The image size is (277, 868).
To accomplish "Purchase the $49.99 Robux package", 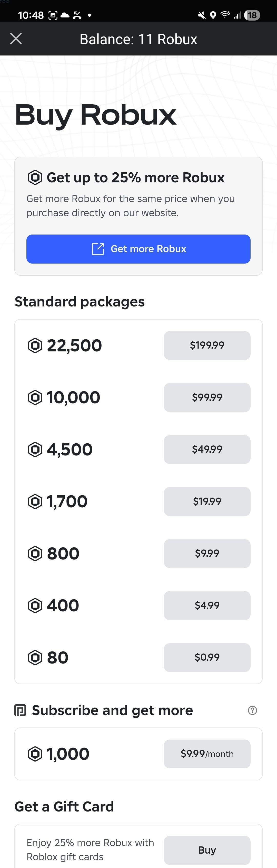I will 207,449.
